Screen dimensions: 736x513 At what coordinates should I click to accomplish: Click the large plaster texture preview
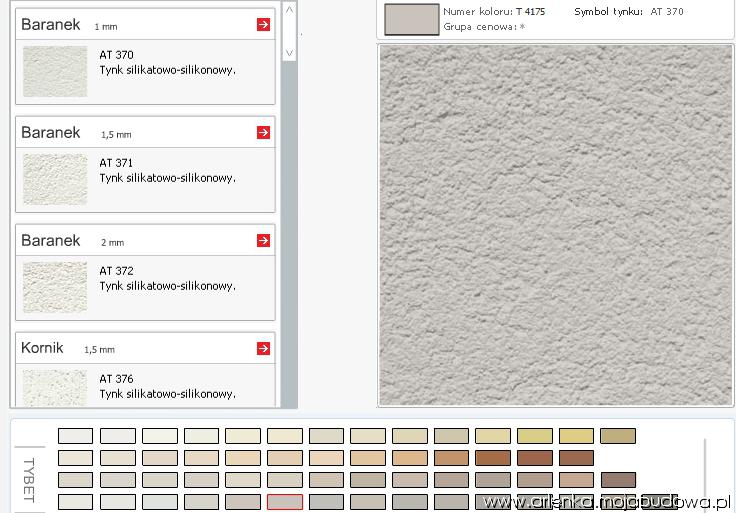point(557,225)
